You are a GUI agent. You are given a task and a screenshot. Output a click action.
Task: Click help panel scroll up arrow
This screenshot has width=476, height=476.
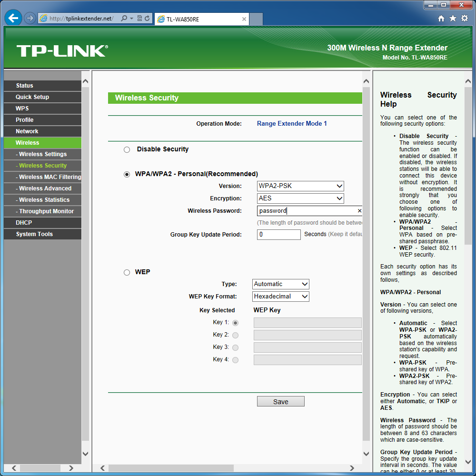[468, 81]
